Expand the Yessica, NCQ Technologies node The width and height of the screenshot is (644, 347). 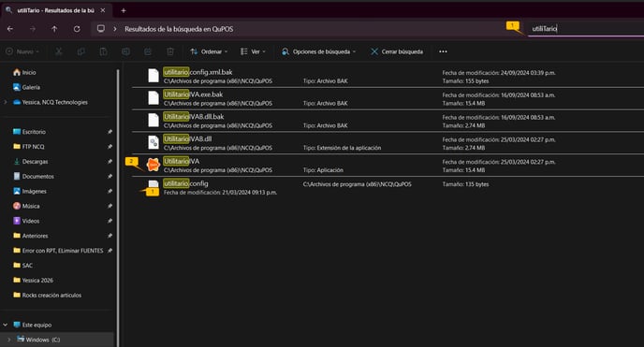pyautogui.click(x=6, y=102)
